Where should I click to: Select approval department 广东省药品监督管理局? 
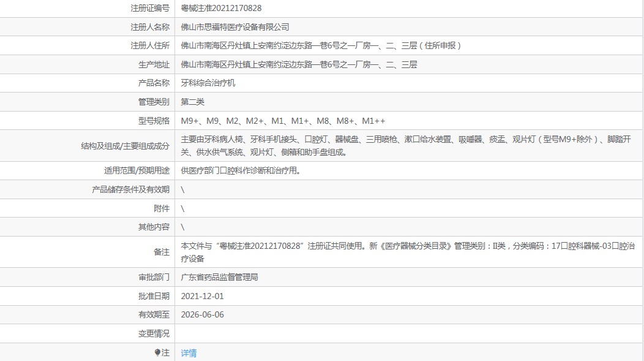click(219, 277)
